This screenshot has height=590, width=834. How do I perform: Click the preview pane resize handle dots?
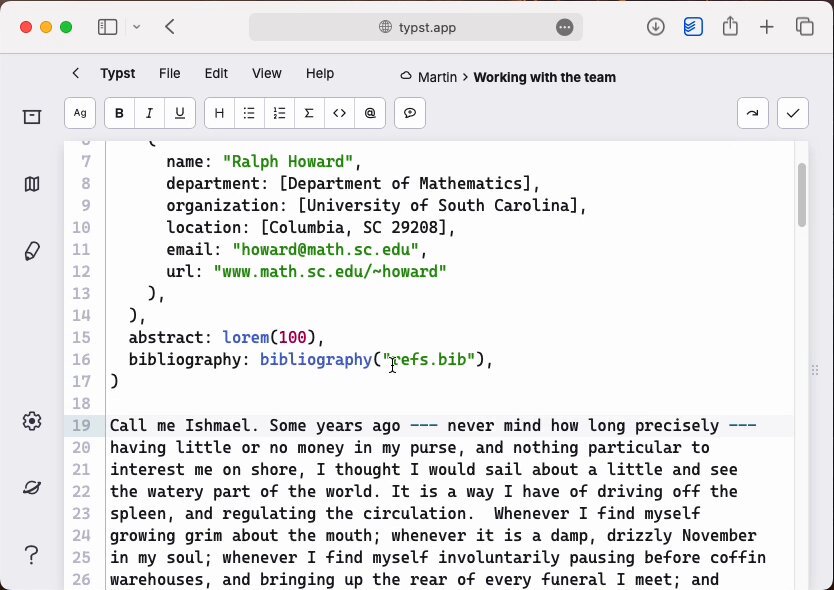tap(815, 370)
